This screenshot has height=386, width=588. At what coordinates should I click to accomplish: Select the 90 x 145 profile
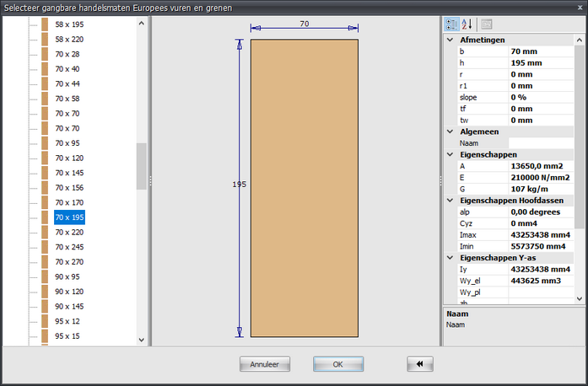point(69,307)
